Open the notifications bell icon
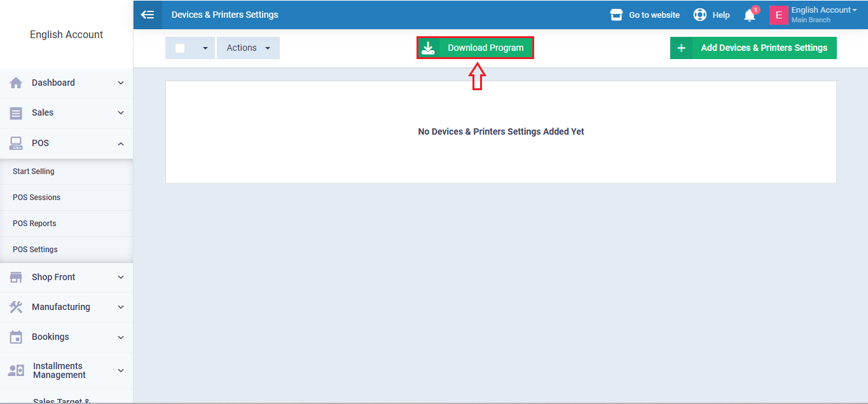This screenshot has width=868, height=404. [750, 15]
